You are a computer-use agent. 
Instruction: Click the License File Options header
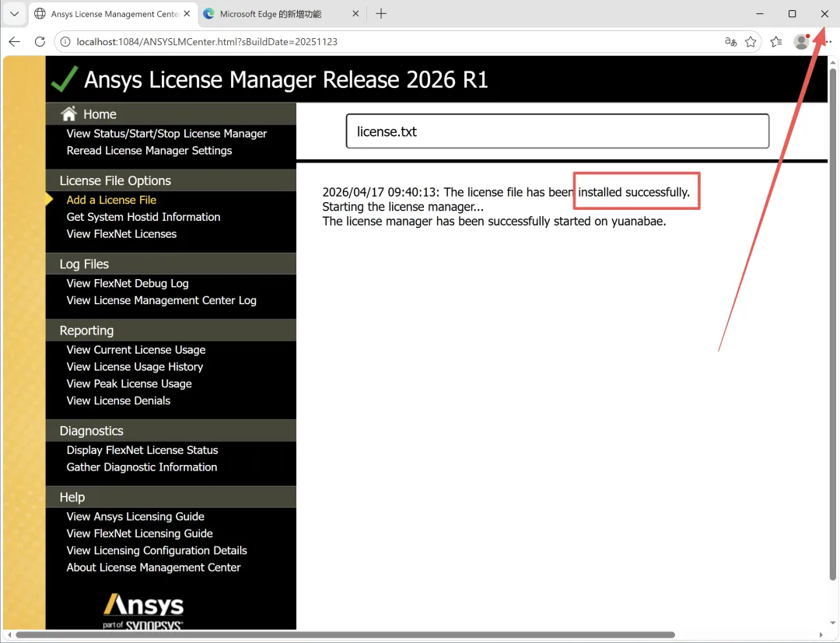point(115,180)
